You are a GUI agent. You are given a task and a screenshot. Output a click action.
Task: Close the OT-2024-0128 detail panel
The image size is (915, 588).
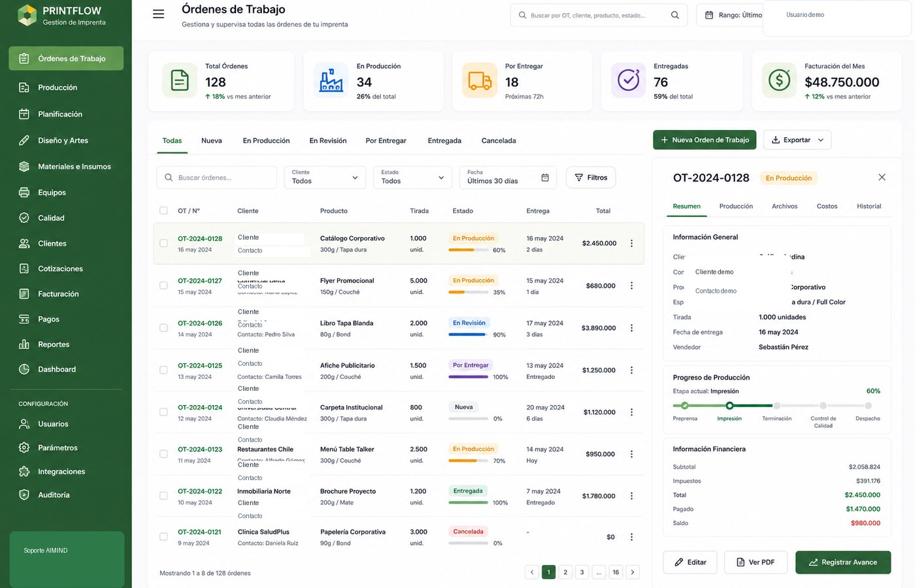pos(882,177)
